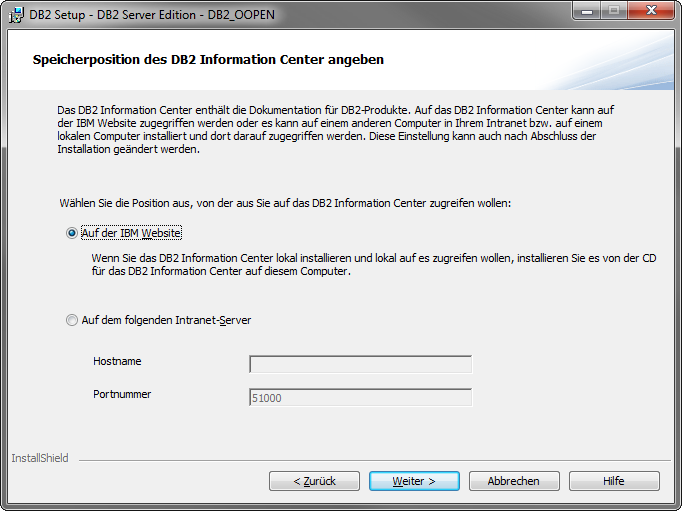Screen dimensions: 682x511
Task: Close the DB2 Setup window
Action: click(x=651, y=10)
